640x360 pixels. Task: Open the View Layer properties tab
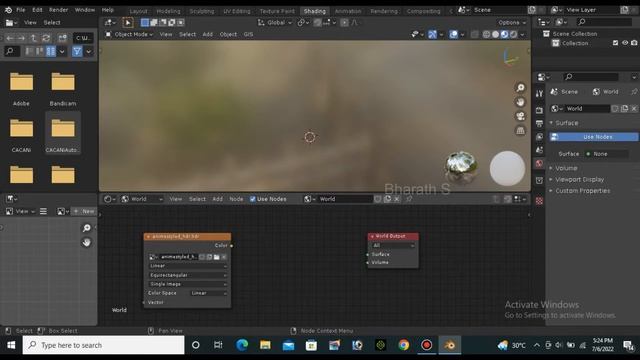(539, 137)
